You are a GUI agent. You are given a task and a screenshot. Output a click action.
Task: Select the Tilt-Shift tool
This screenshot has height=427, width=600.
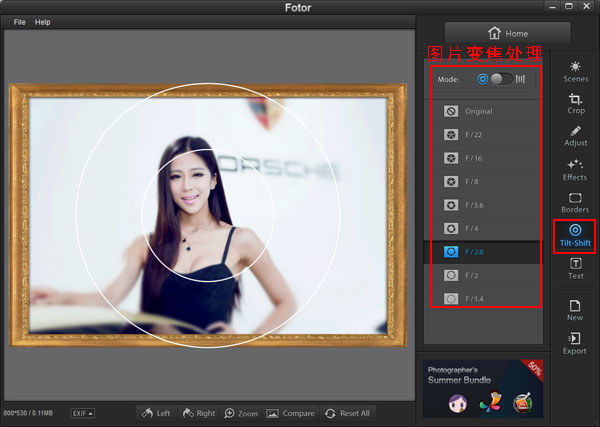click(575, 236)
